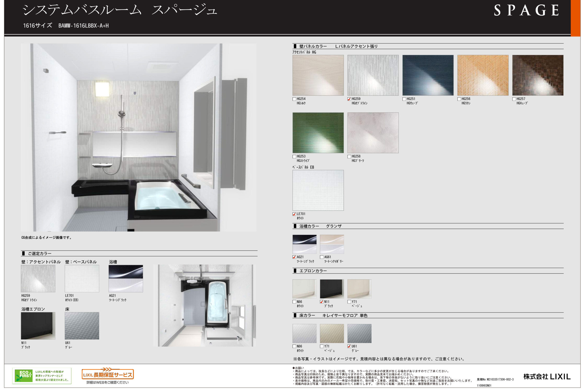The image size is (585, 392).
Task: Click the ECO FIRST logo badge
Action: tap(42, 376)
